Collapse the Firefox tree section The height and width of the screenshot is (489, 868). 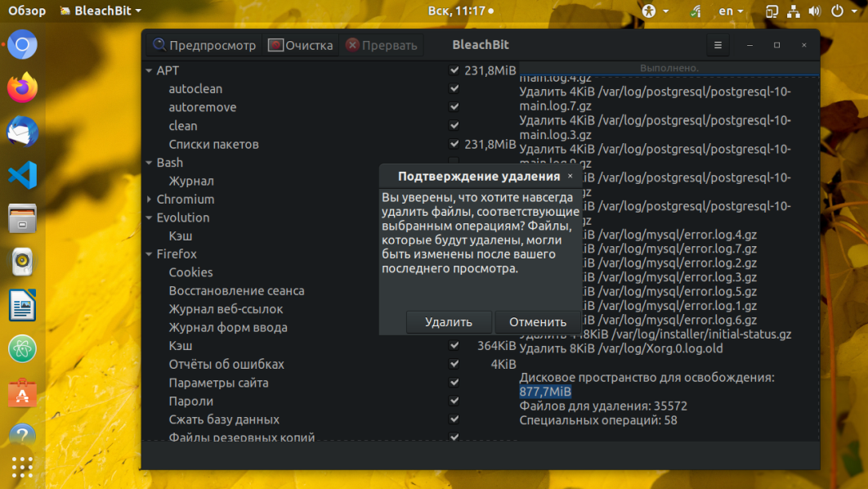[x=149, y=254]
